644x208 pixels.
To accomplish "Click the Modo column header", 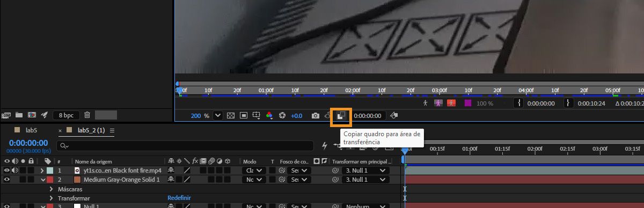I will coord(250,161).
